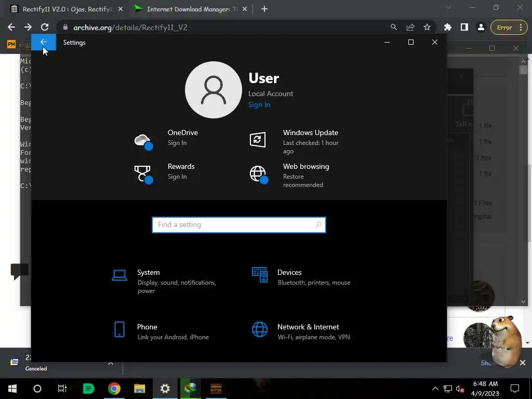The width and height of the screenshot is (532, 399).
Task: Open the Chrome profile avatar icon
Action: (x=481, y=27)
